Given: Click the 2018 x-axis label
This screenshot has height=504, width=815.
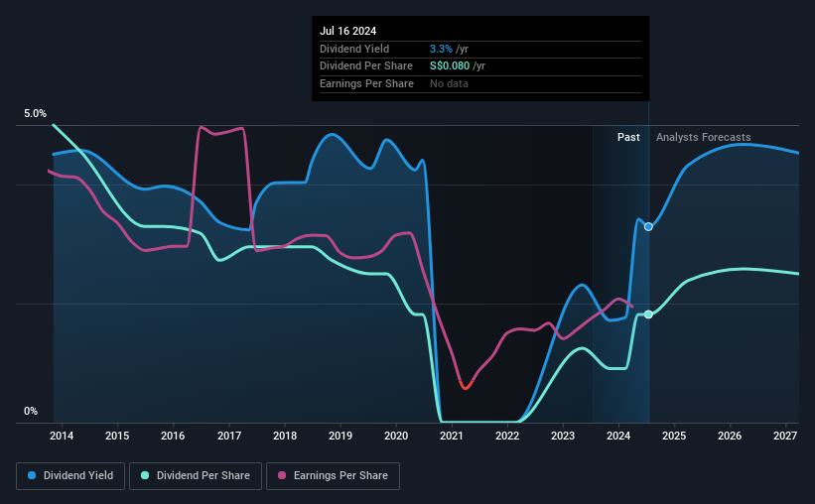Looking at the screenshot, I should (x=285, y=436).
